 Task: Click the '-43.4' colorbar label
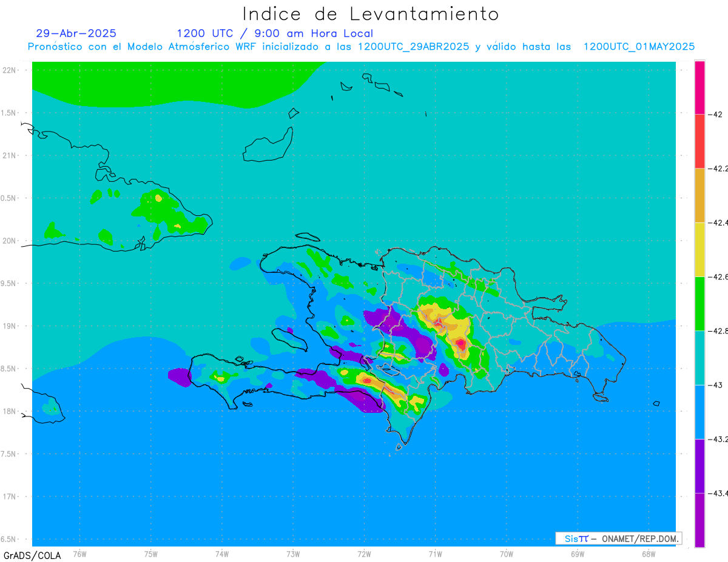(x=718, y=493)
